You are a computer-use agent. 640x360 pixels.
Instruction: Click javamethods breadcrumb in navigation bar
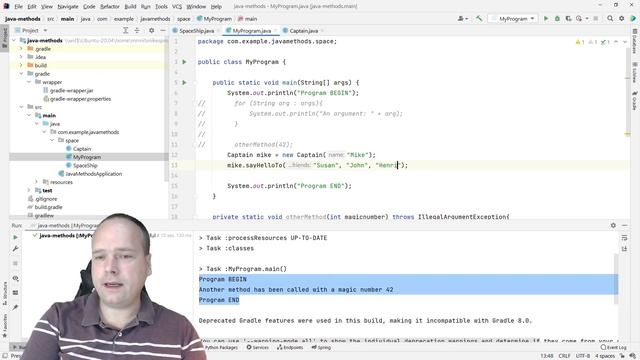[155, 19]
